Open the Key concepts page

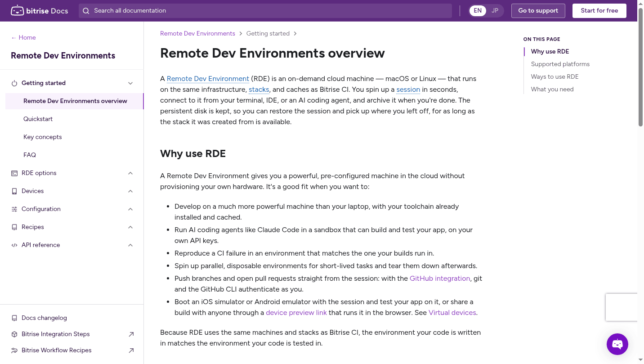[42, 137]
